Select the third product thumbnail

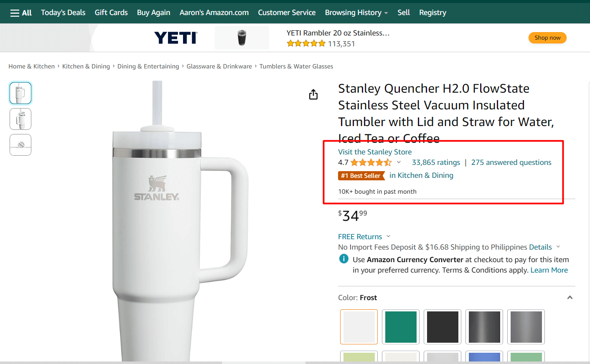[x=20, y=145]
